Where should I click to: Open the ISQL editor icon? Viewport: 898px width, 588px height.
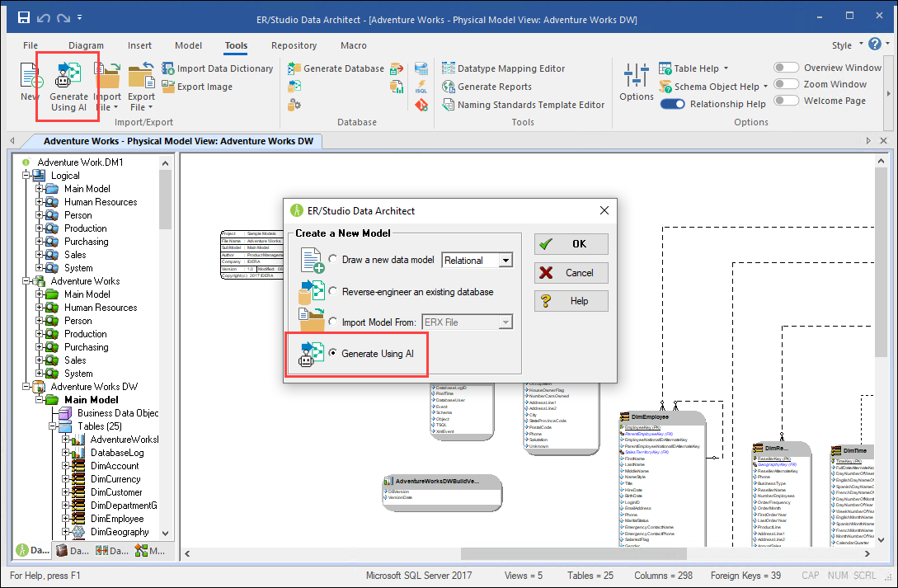tap(421, 87)
